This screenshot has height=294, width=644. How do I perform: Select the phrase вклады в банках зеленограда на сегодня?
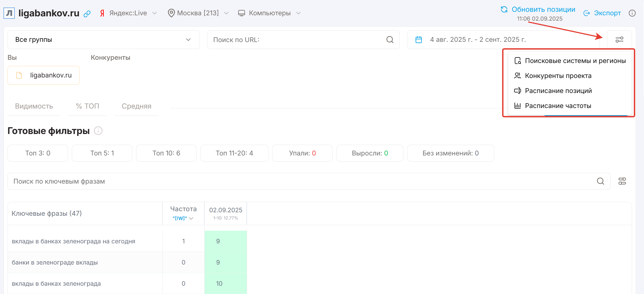[73, 241]
